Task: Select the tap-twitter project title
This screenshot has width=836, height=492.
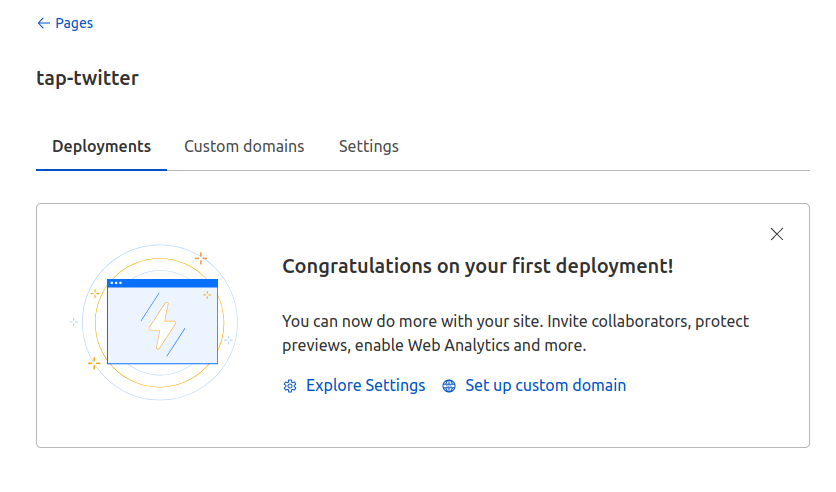Action: [87, 78]
